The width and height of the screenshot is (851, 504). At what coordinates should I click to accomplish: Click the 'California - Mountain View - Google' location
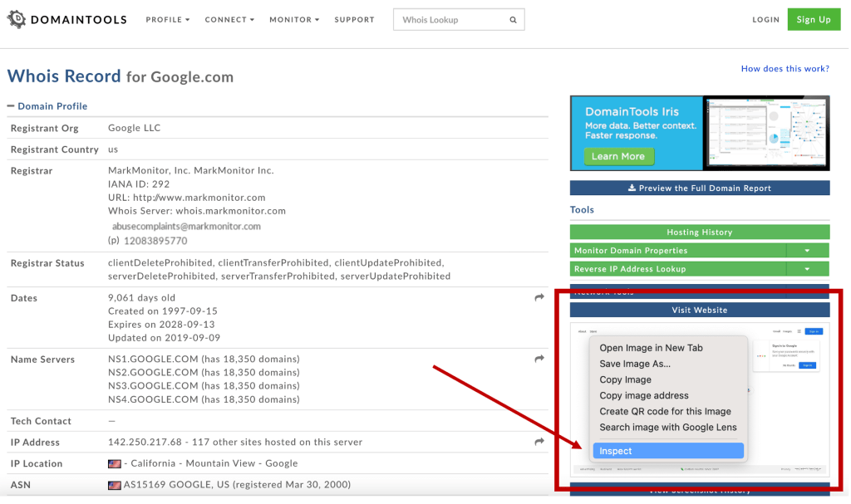214,464
